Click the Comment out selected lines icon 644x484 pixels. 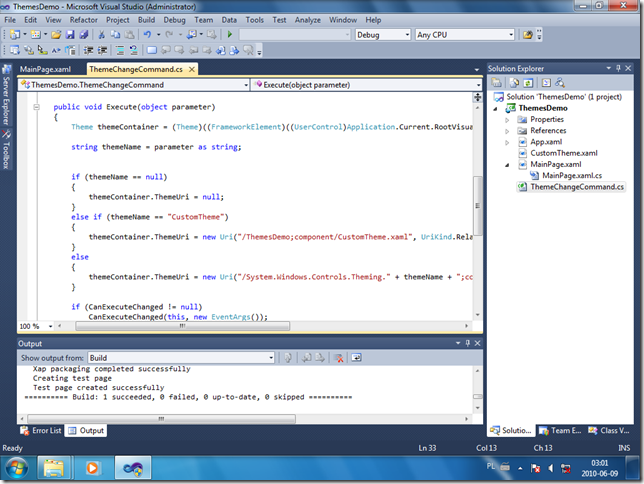click(120, 50)
